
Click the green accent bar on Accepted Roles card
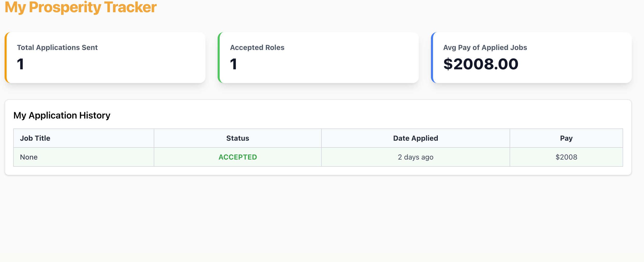pos(219,58)
